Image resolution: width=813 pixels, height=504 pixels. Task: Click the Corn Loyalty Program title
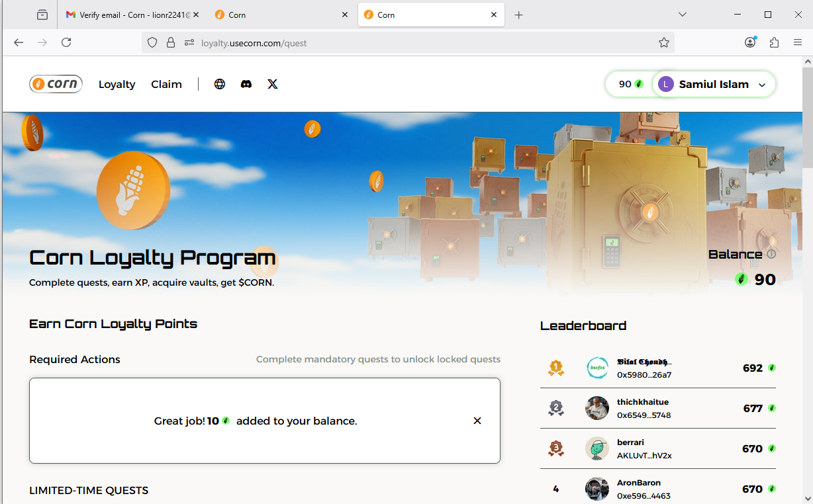(152, 257)
